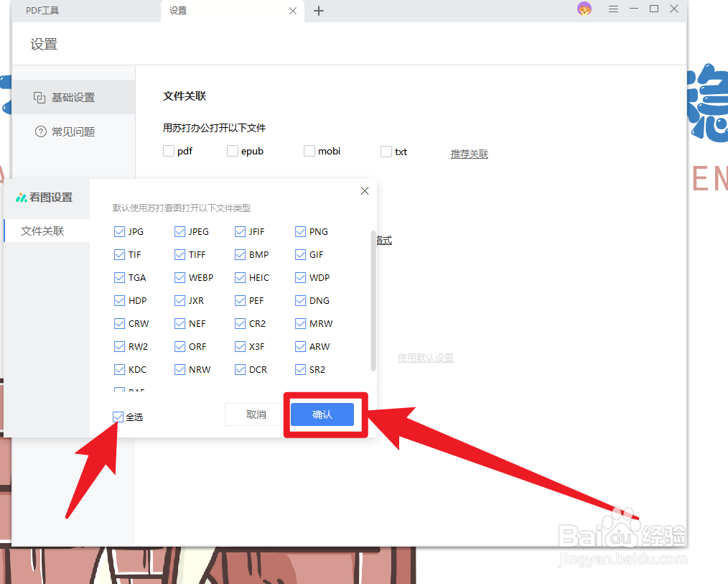The width and height of the screenshot is (728, 584).
Task: Uncheck the BMP checkbox
Action: click(x=240, y=254)
